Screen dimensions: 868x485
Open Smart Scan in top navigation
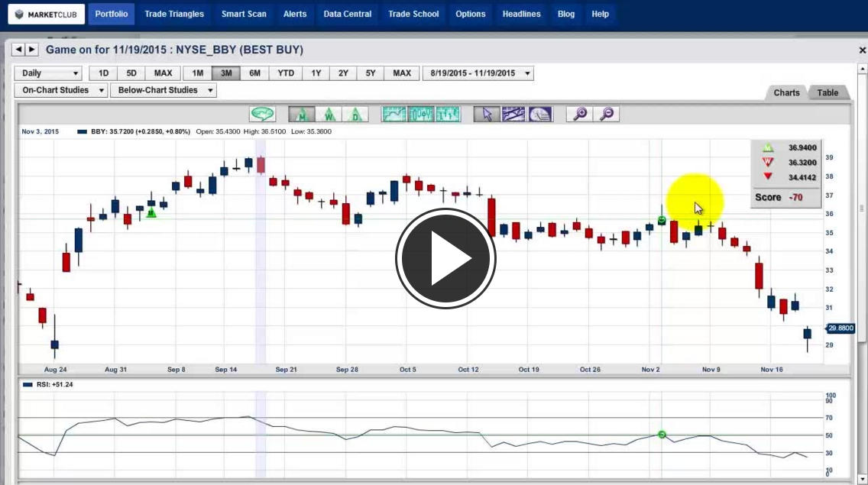pos(244,14)
